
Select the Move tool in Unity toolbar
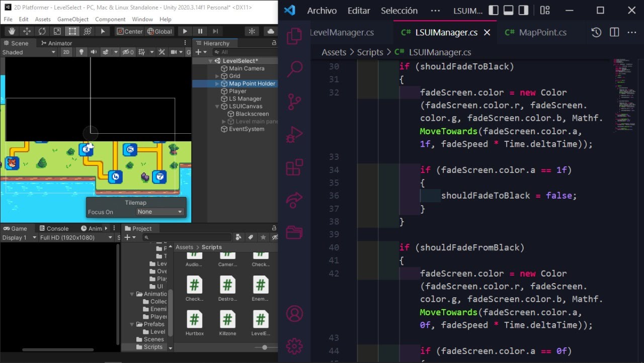click(27, 31)
